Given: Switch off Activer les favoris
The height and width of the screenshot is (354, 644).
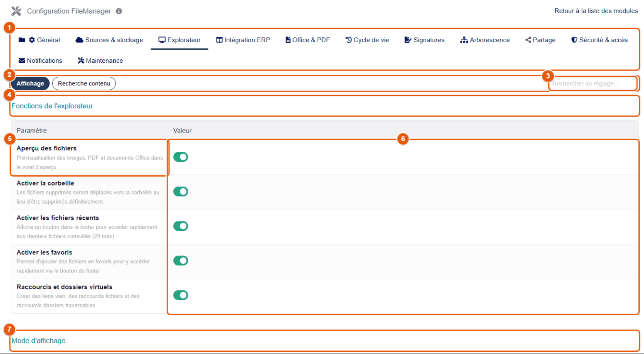Looking at the screenshot, I should [181, 261].
